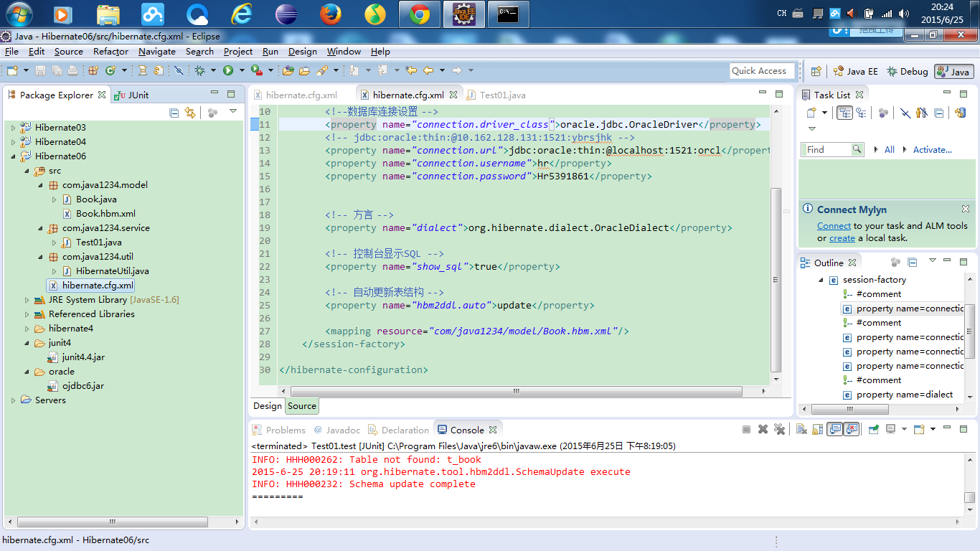Click the Activate... link in Task List
980x551 pixels.
pyautogui.click(x=933, y=149)
